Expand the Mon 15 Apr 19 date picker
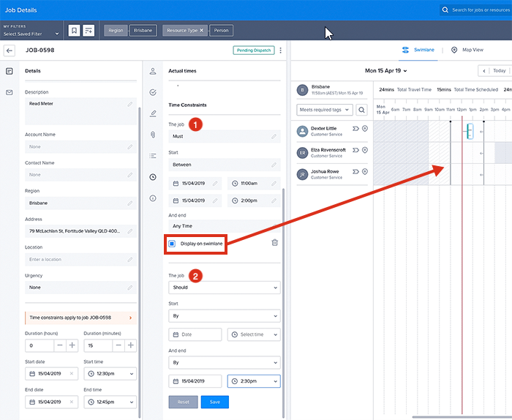Viewport: 512px width, 420px height. click(386, 70)
